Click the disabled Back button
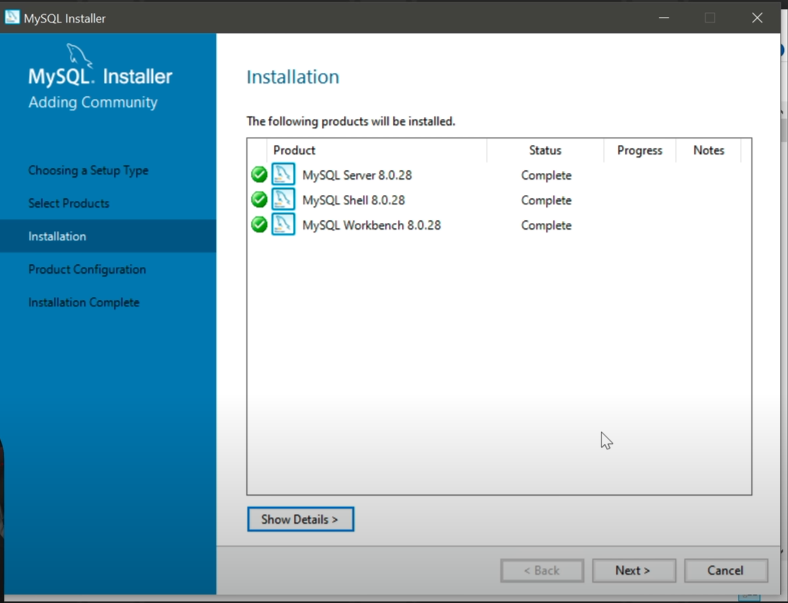788x603 pixels. pyautogui.click(x=542, y=570)
